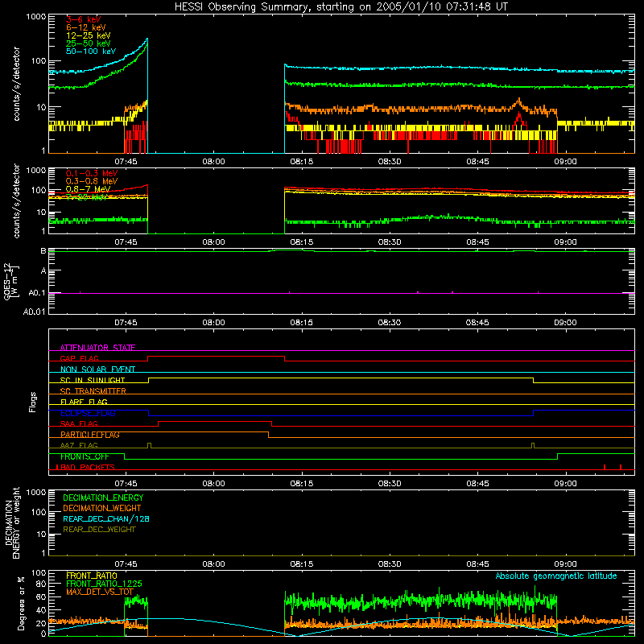Select the PARTICLE_FLAG label
The height and width of the screenshot is (644, 644).
pos(90,435)
